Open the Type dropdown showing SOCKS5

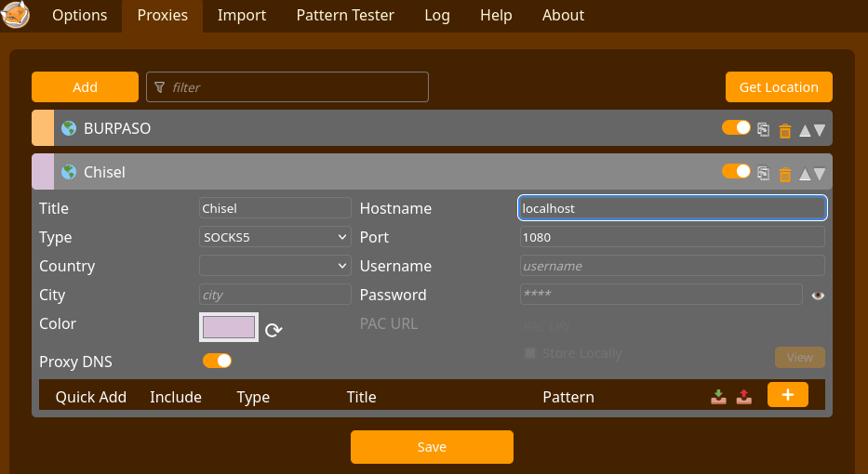(x=274, y=237)
